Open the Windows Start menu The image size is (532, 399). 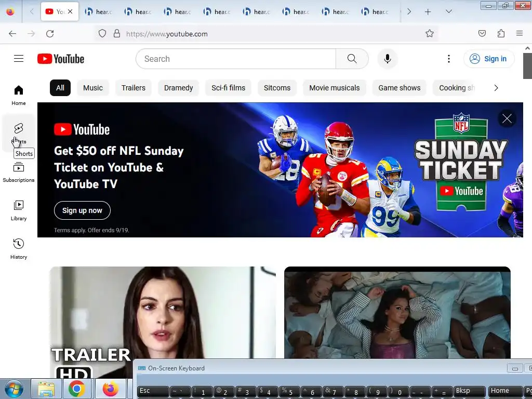tap(14, 389)
